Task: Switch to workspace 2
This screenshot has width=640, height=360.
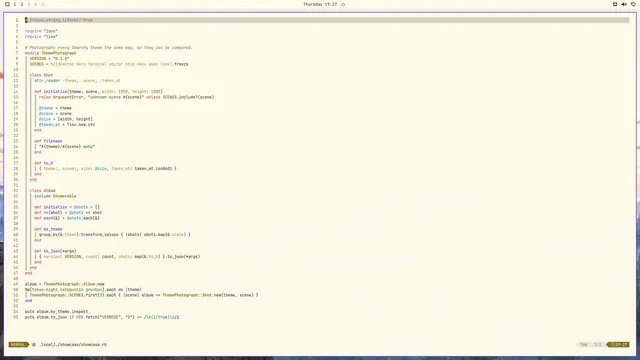Action: click(x=22, y=4)
